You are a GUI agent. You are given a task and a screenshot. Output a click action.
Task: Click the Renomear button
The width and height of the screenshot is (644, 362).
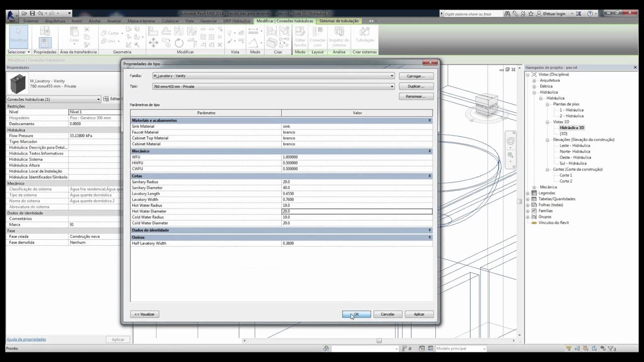coord(416,96)
